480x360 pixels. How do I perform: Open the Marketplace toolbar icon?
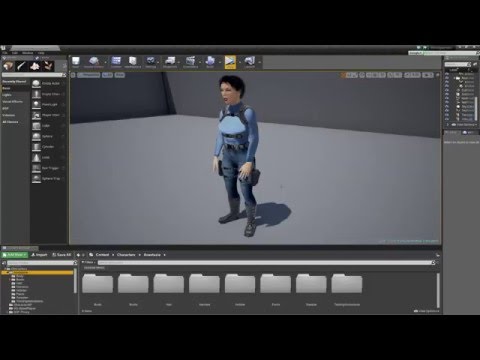[x=133, y=61]
